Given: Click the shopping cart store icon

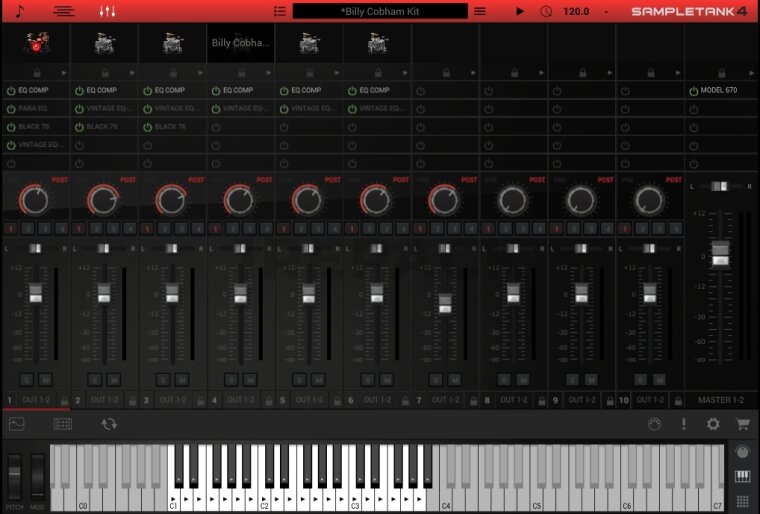Looking at the screenshot, I should (x=742, y=424).
